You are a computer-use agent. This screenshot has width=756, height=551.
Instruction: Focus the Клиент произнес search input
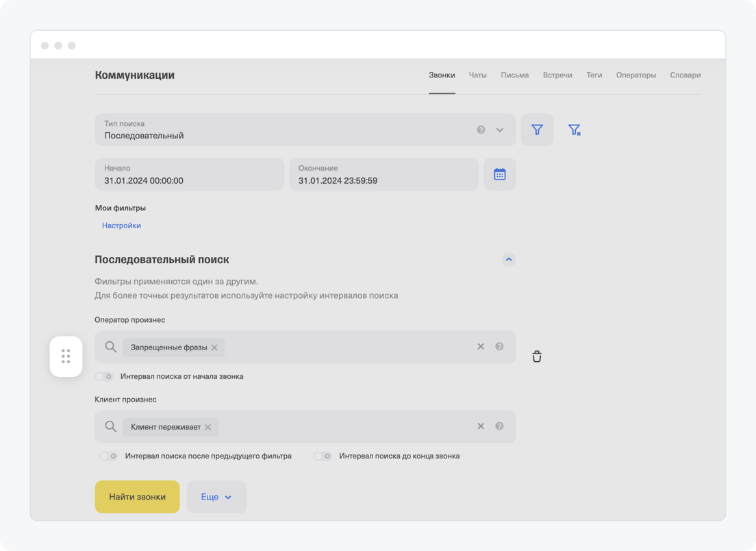click(x=305, y=426)
